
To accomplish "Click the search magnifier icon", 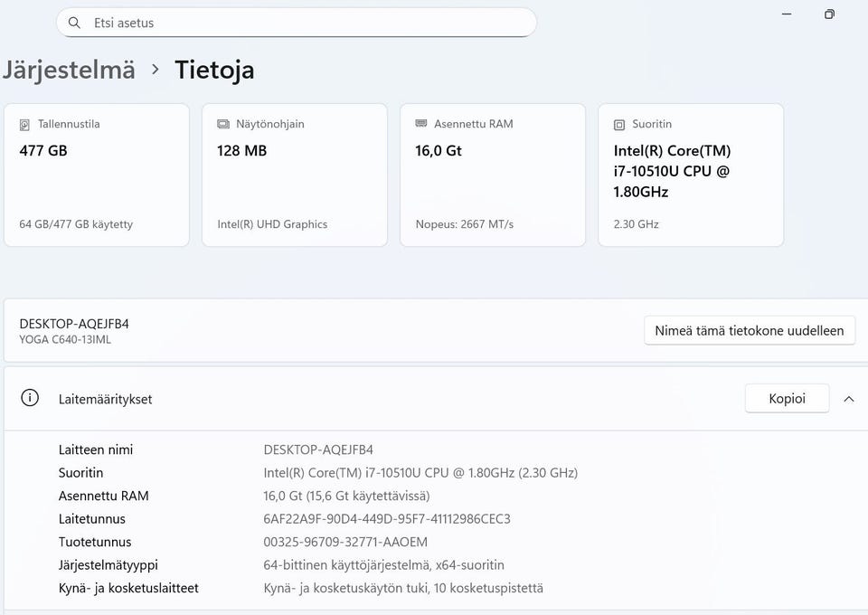I will [75, 23].
